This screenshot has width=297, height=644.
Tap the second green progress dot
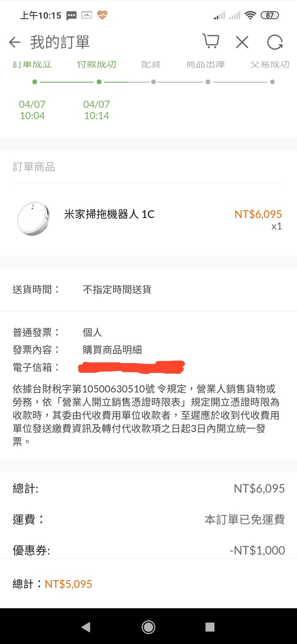tap(99, 82)
